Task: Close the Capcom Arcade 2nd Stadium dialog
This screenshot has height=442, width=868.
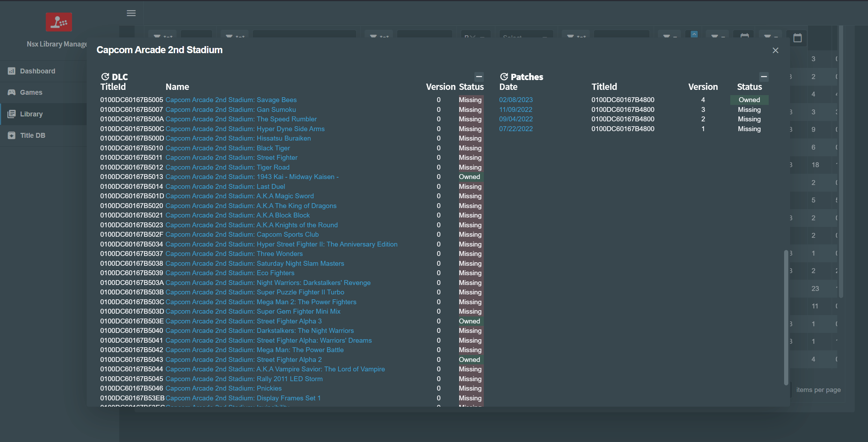Action: (x=775, y=50)
